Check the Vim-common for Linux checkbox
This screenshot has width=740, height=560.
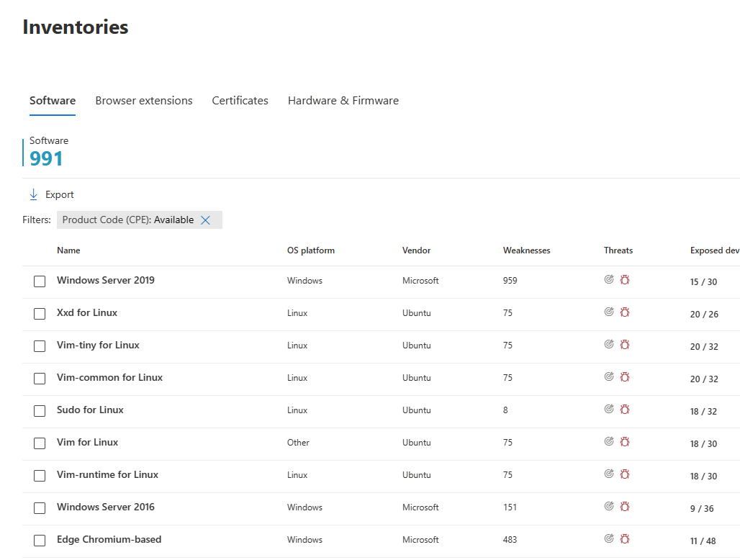40,379
